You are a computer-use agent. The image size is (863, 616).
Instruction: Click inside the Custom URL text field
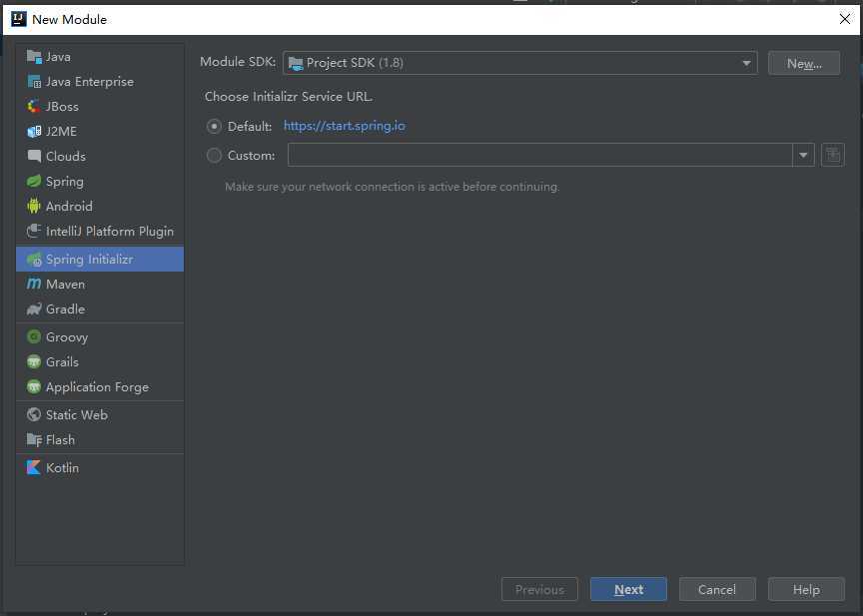pyautogui.click(x=540, y=155)
